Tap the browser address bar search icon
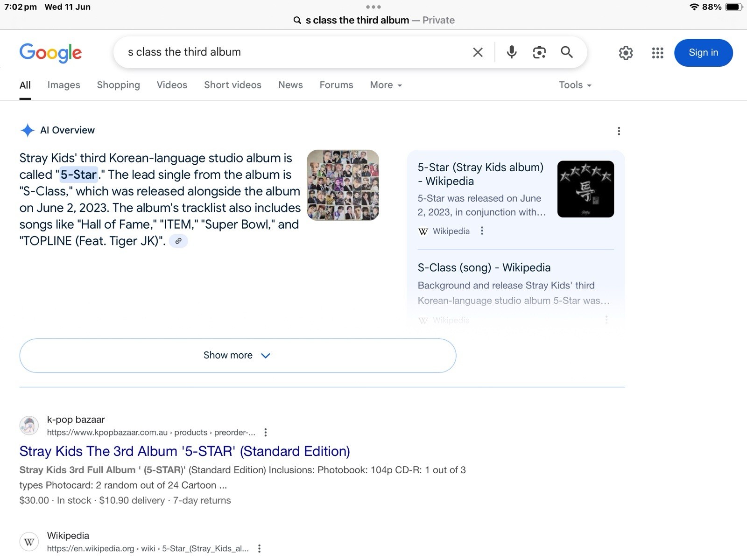 [x=297, y=21]
